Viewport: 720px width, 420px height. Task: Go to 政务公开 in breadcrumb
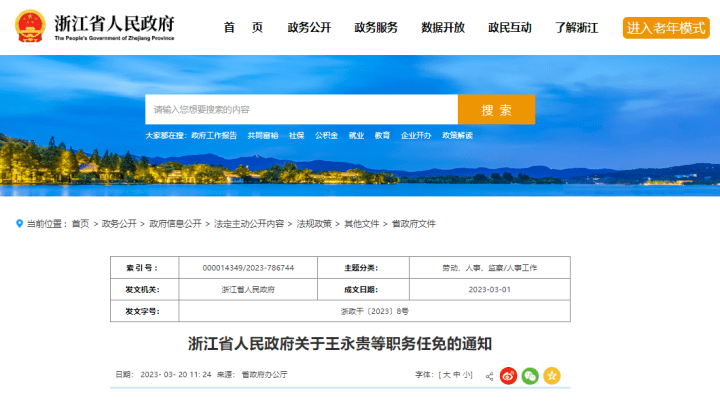coord(119,224)
